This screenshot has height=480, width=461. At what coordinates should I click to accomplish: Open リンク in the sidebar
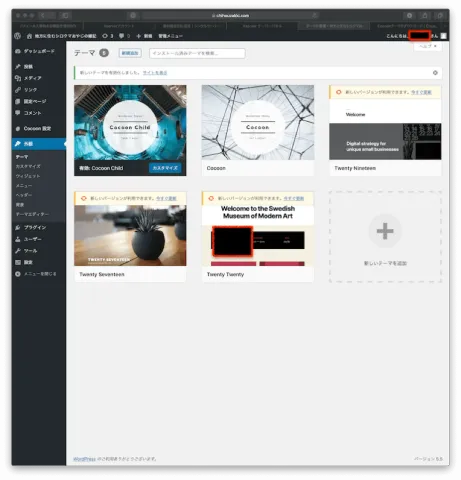(39, 90)
